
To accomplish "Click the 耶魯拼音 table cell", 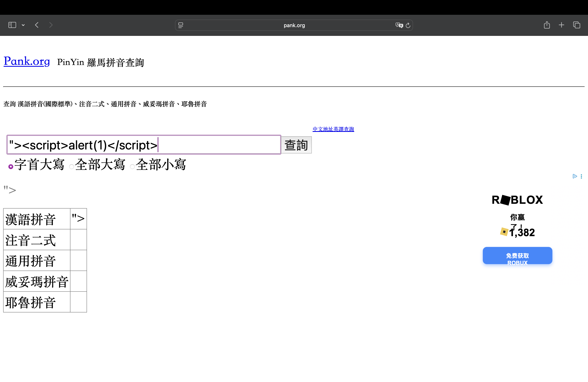I will tap(37, 302).
